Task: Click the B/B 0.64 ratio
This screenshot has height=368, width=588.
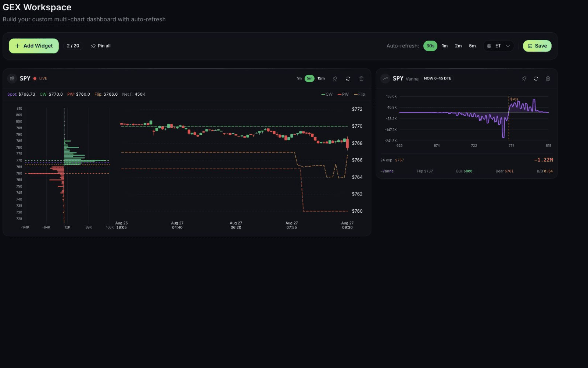Action: click(545, 171)
